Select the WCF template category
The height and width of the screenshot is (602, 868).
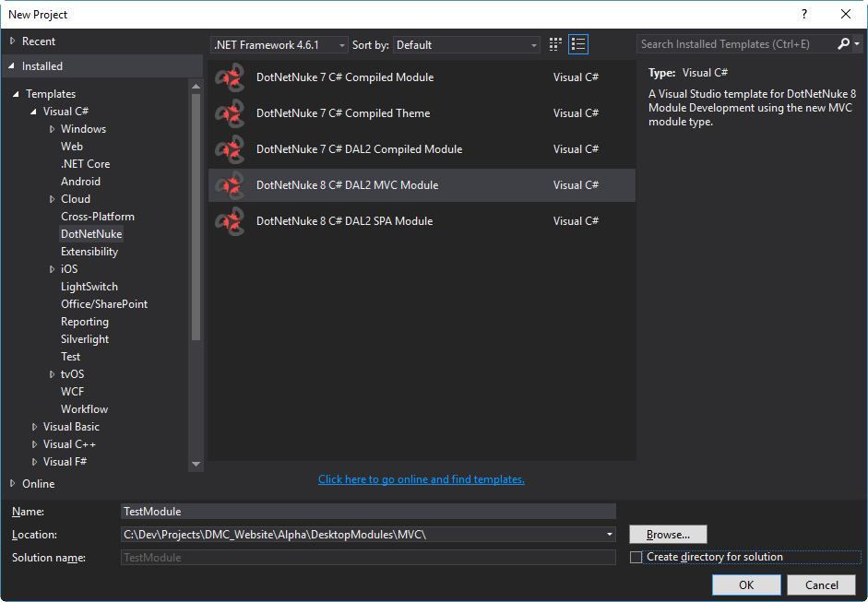[72, 392]
